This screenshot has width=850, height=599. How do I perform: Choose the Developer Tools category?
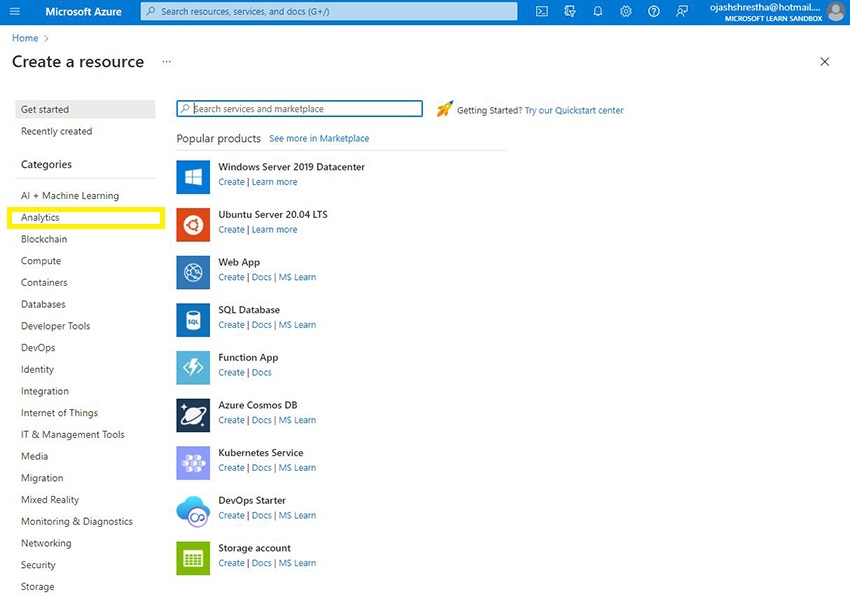click(x=55, y=326)
